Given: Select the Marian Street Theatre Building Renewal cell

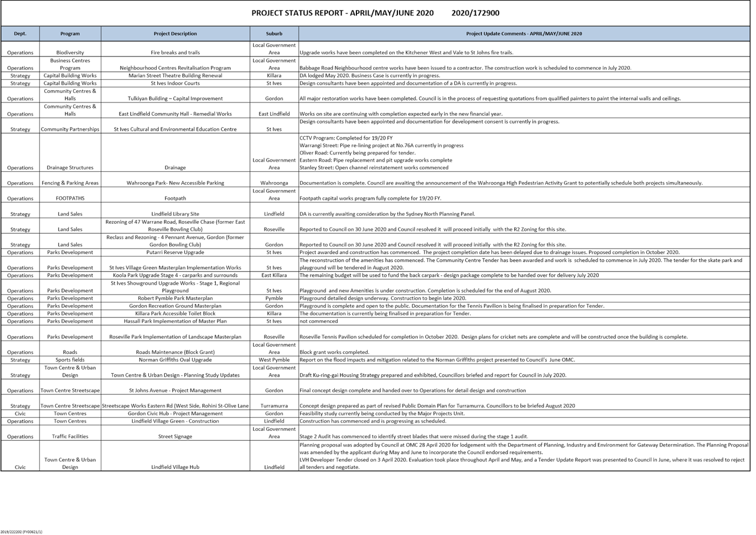Looking at the screenshot, I should 175,76.
